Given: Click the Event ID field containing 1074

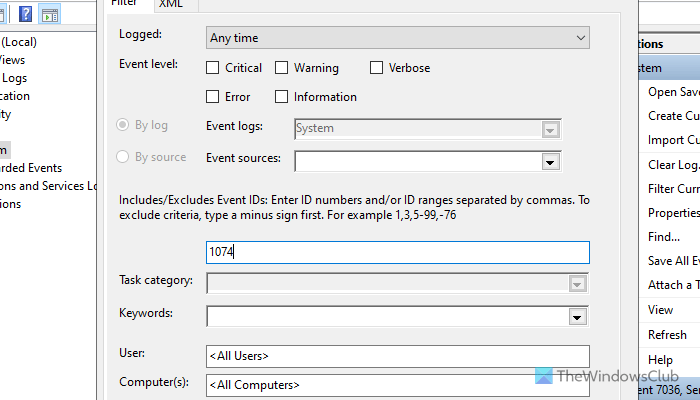Looking at the screenshot, I should pos(397,253).
